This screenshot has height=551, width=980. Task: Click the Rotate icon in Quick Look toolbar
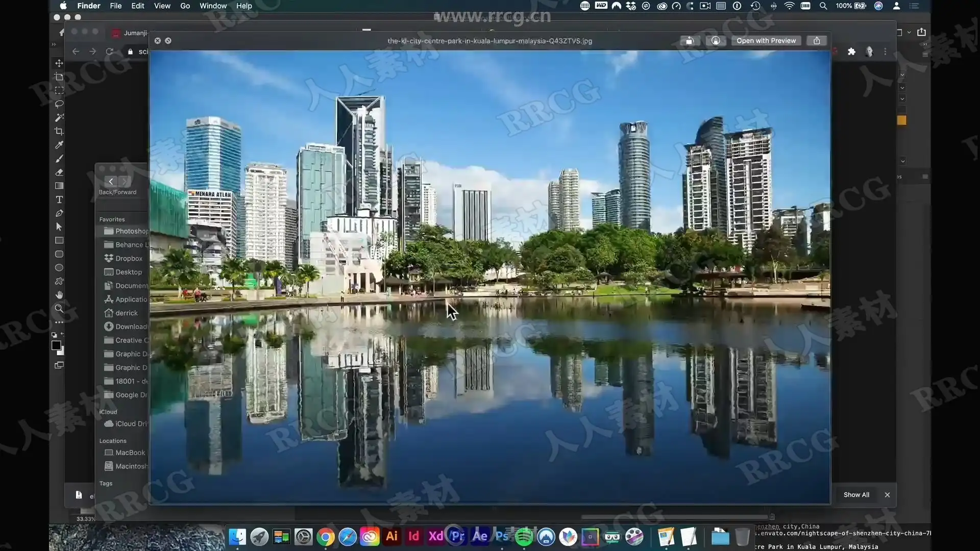point(690,41)
